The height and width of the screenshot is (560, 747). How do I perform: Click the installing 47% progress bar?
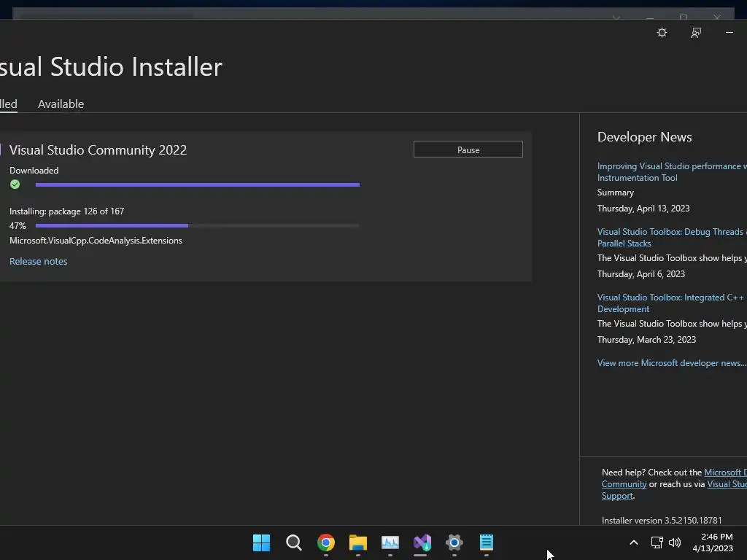(197, 226)
